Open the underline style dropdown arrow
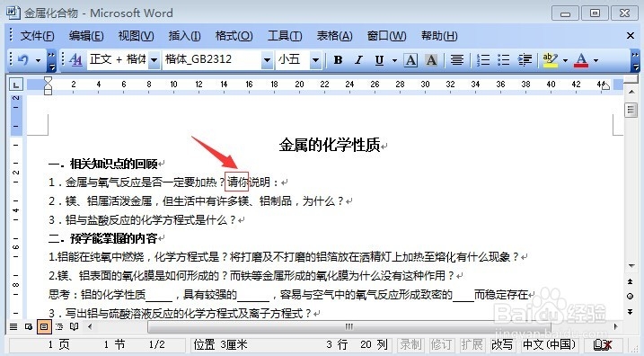The height and width of the screenshot is (356, 644). 394,60
